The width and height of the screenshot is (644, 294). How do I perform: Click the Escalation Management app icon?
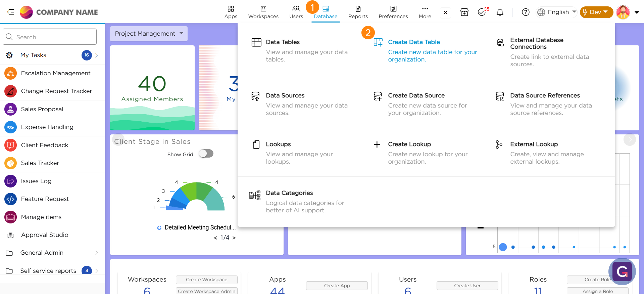point(10,73)
